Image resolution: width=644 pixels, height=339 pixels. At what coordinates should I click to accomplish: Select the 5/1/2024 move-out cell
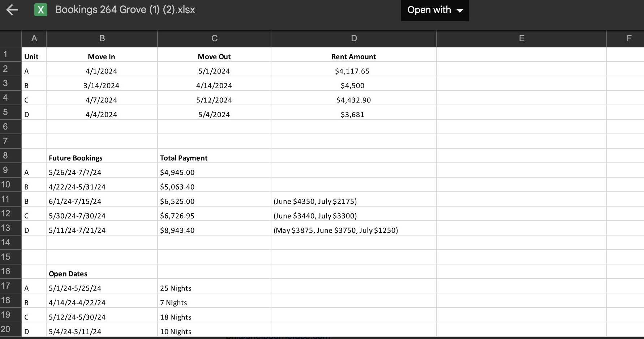click(214, 69)
